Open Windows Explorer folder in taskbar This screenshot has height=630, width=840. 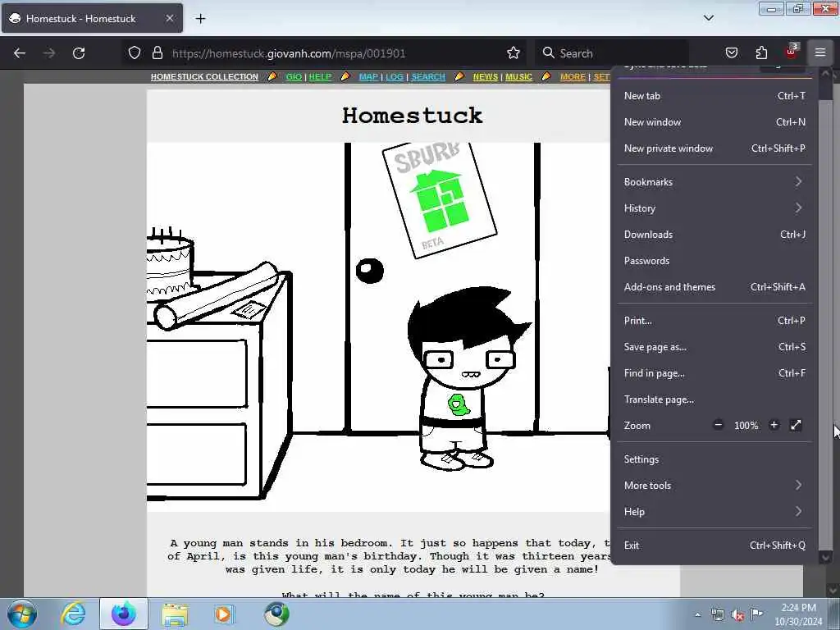pyautogui.click(x=175, y=614)
